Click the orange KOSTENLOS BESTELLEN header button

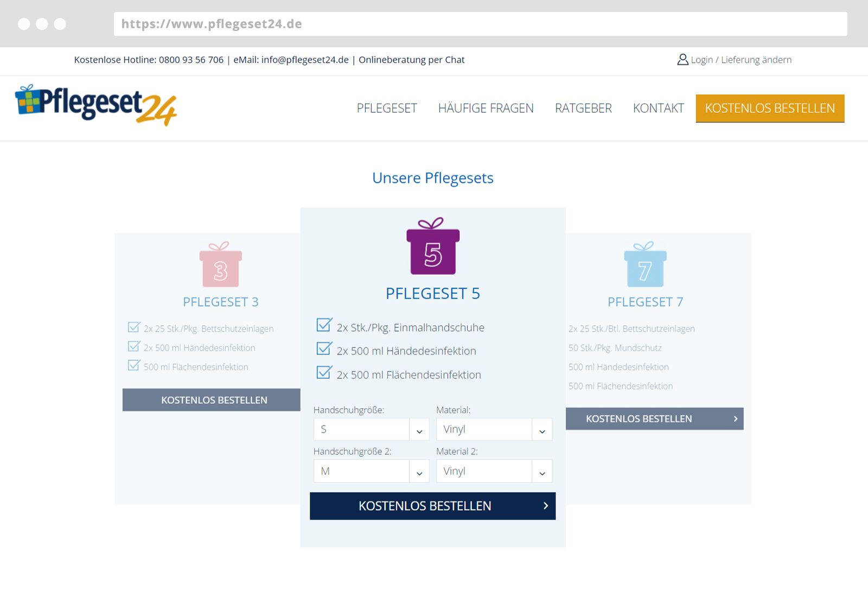click(770, 109)
